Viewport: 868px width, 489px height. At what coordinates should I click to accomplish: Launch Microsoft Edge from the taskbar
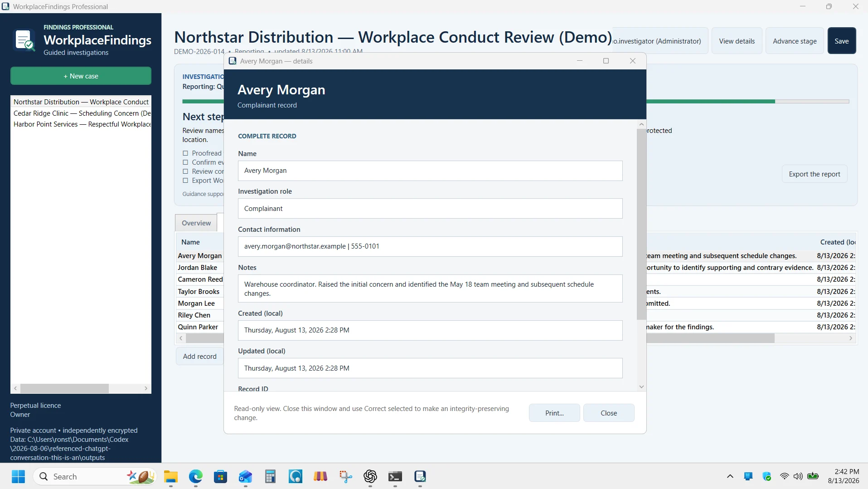point(196,476)
